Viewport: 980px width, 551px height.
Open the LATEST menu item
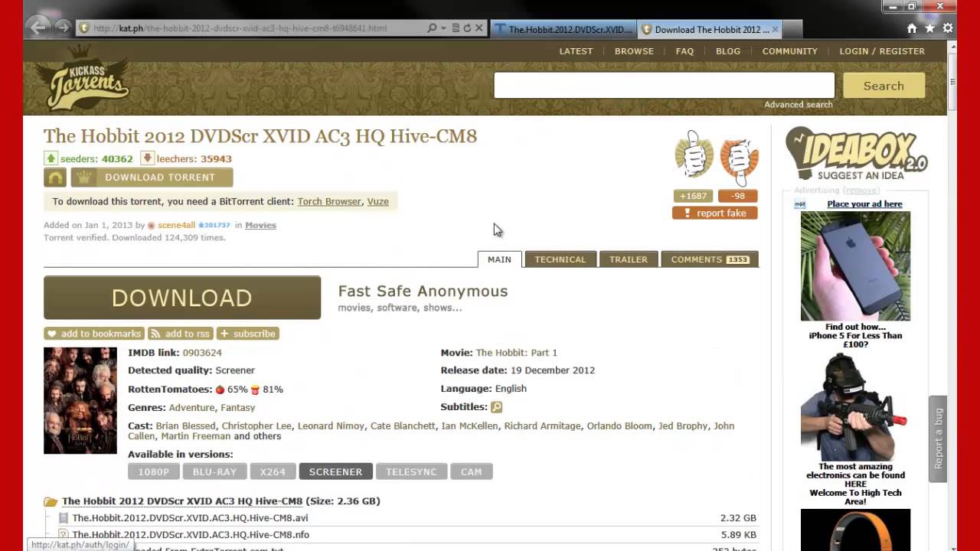pos(576,51)
